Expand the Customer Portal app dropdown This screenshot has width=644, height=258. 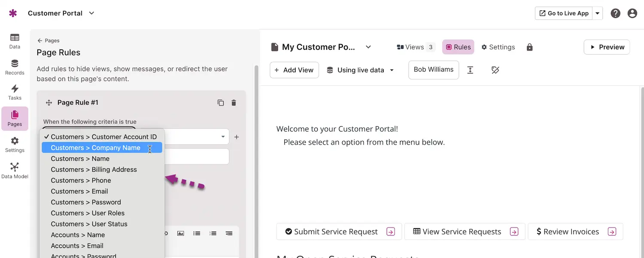click(x=91, y=13)
